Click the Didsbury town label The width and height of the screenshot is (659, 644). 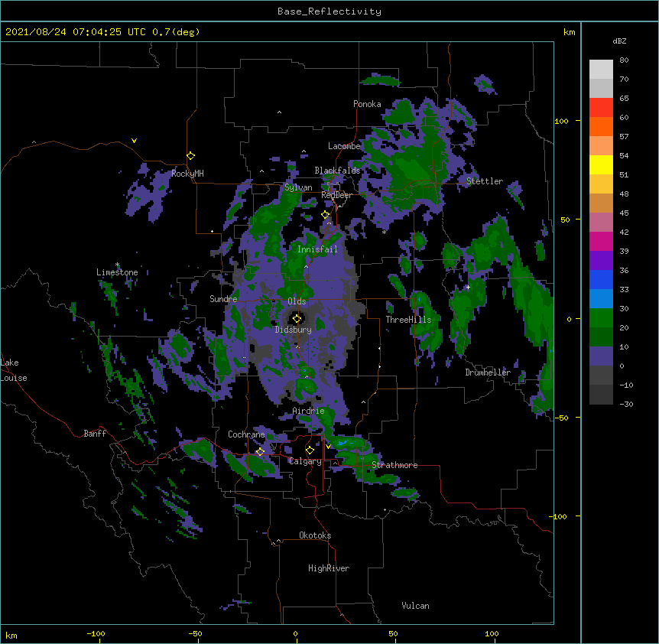tap(294, 330)
